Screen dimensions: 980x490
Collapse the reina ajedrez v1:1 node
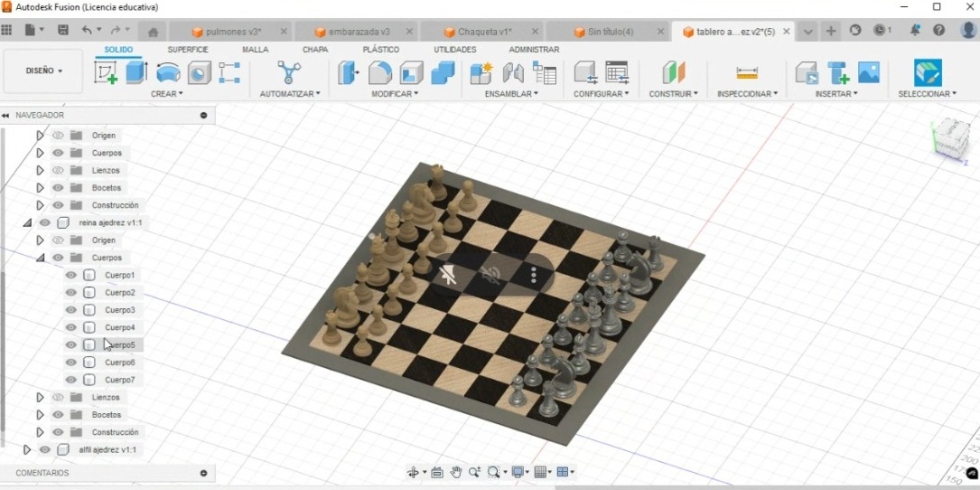click(x=27, y=222)
